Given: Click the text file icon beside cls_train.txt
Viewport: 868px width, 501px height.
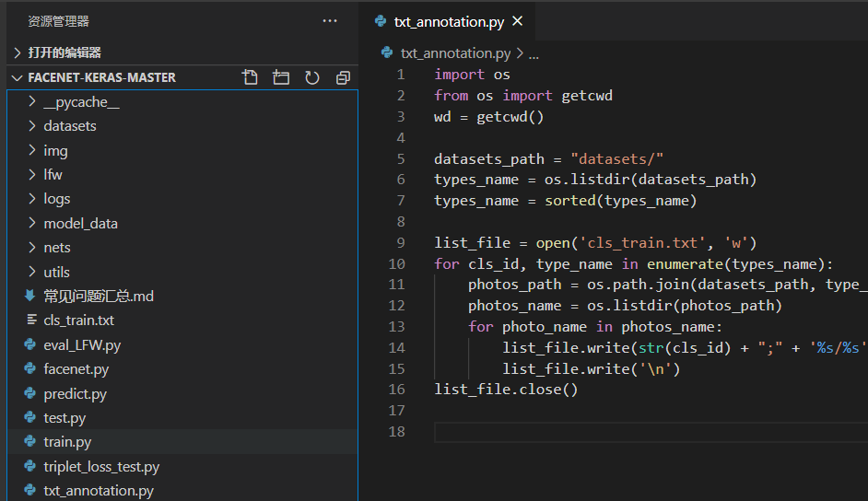Looking at the screenshot, I should tap(31, 320).
